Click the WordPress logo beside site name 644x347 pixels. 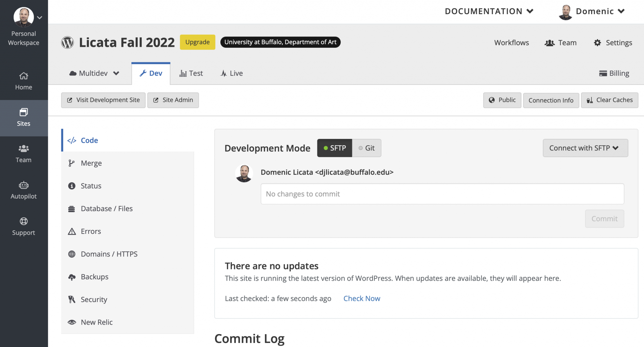tap(67, 42)
